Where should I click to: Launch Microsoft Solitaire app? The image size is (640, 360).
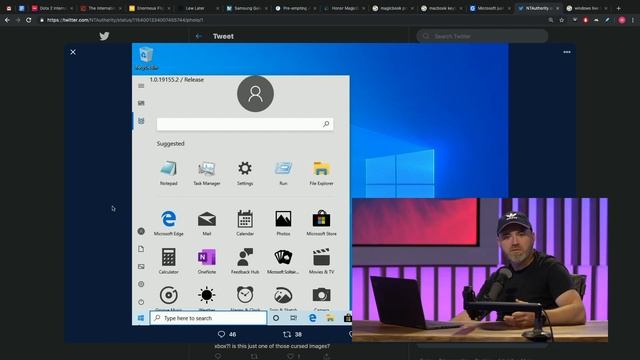point(283,261)
